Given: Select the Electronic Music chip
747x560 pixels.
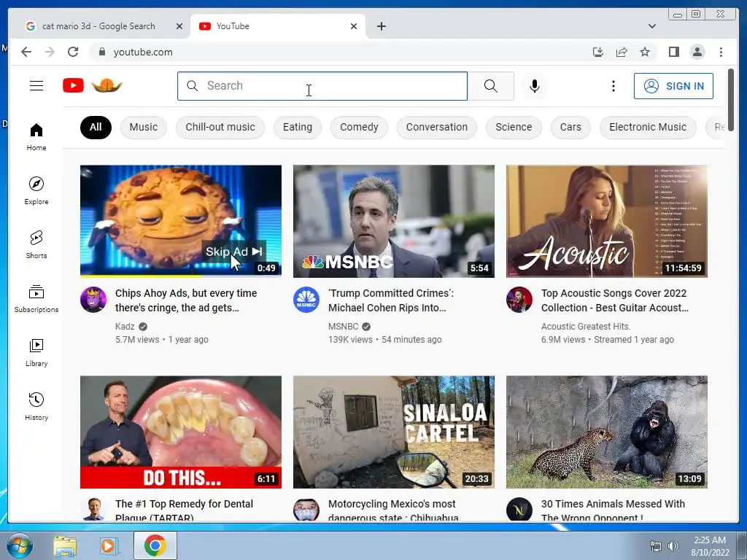Looking at the screenshot, I should [648, 127].
